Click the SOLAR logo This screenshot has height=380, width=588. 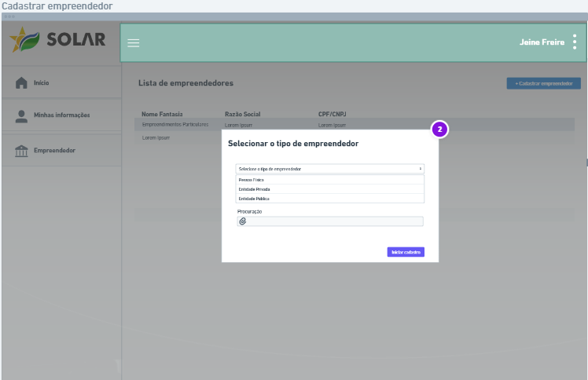(x=57, y=39)
